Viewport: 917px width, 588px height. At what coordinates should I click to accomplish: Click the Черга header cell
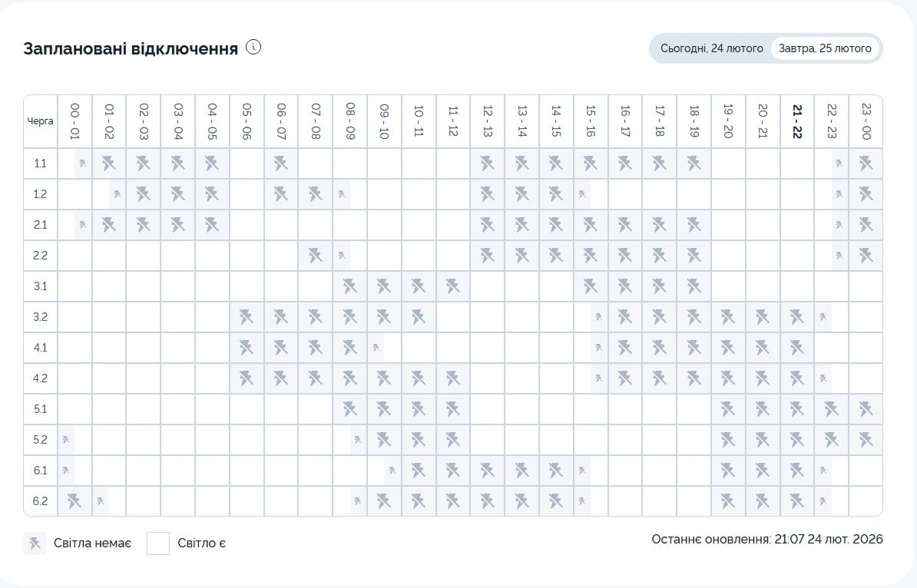coord(41,121)
